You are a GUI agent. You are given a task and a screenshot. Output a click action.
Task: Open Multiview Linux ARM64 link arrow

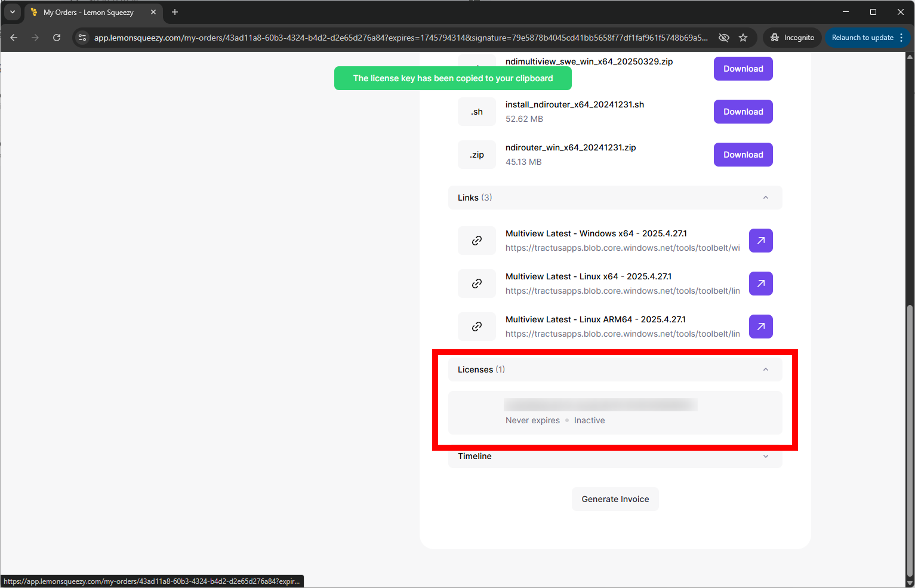(760, 327)
